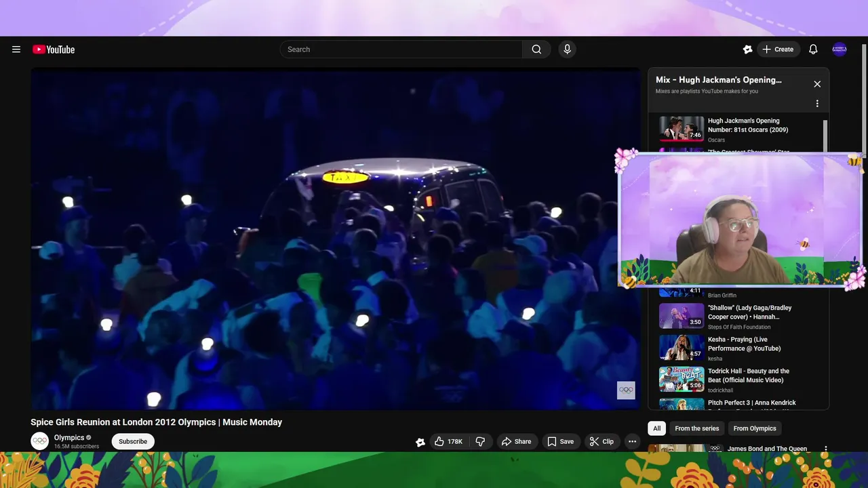868x488 pixels.
Task: Subscribe to the Olympics channel
Action: 133,441
